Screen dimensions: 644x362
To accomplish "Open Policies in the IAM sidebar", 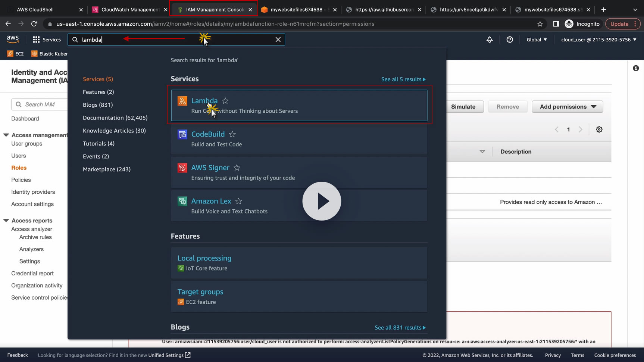I will coord(21,180).
